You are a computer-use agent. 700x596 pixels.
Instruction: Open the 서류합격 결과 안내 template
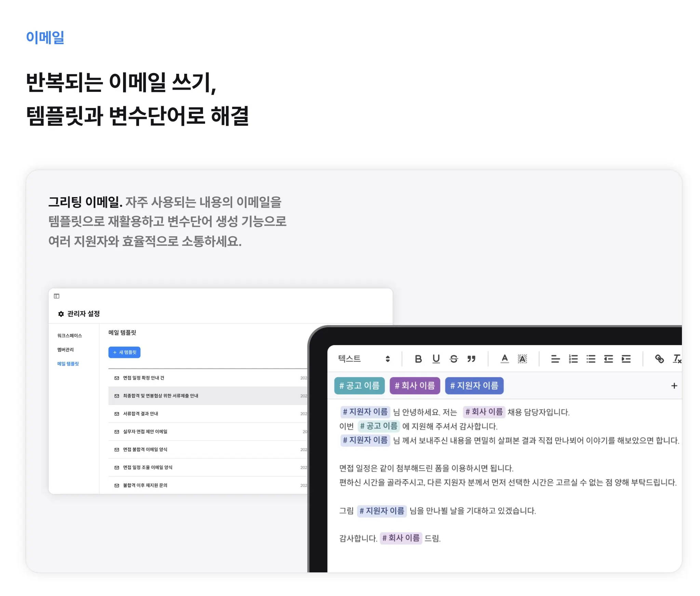point(140,414)
